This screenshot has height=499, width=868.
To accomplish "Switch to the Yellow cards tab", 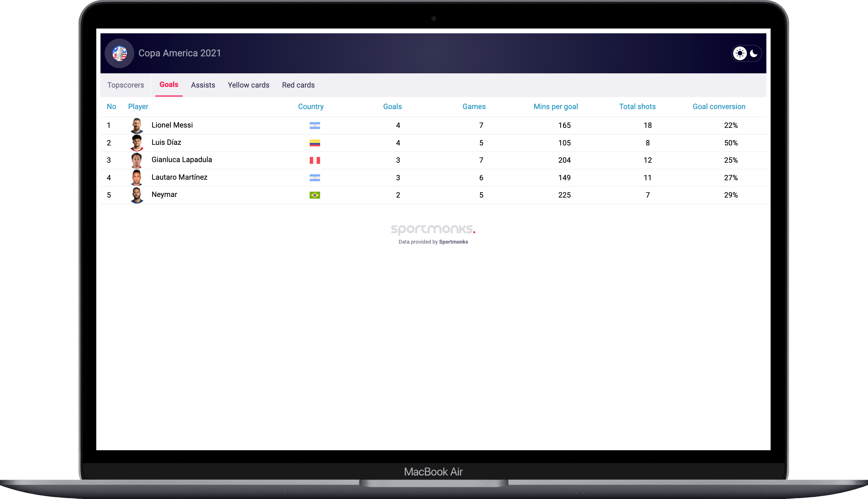I will pos(249,85).
